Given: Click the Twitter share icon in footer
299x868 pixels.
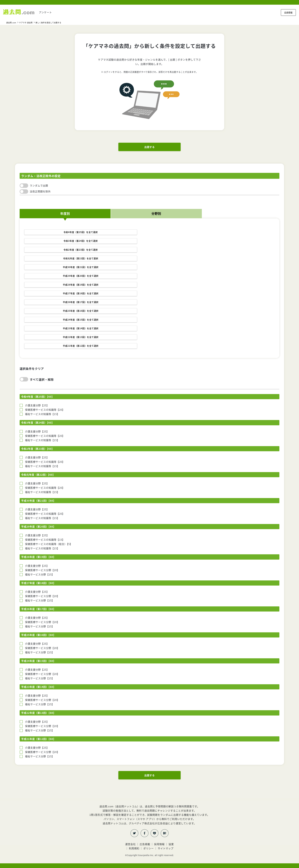Looking at the screenshot, I should coord(134,833).
